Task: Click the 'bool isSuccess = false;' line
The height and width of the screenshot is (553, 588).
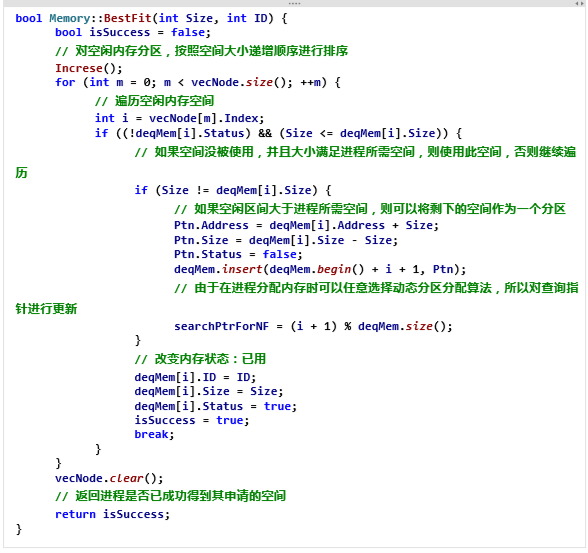Action: [133, 32]
